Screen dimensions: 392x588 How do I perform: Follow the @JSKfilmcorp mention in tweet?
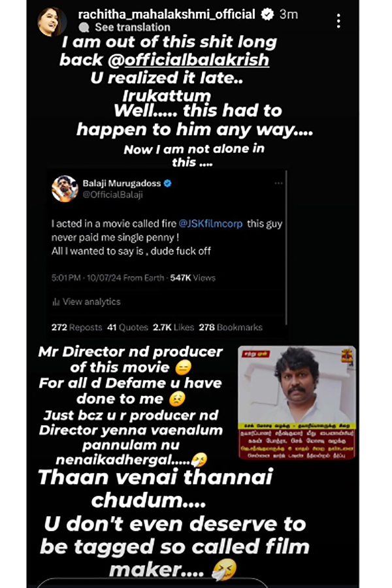[210, 224]
